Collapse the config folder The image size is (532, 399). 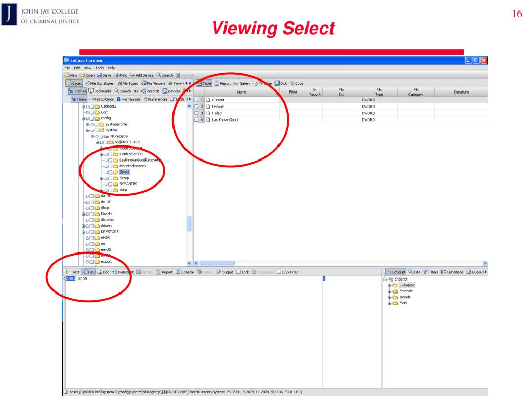83,119
